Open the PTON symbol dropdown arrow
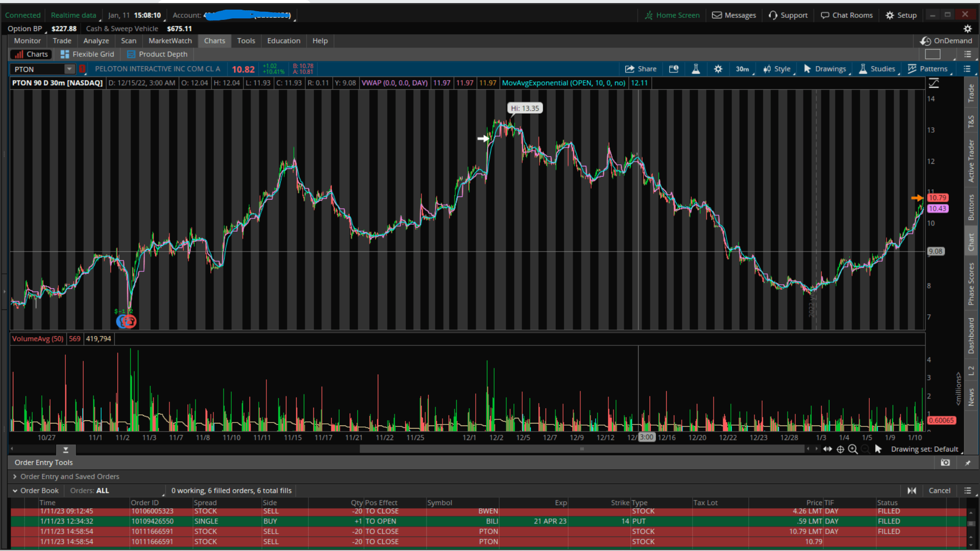Viewport: 980px width, 551px height. pos(69,69)
